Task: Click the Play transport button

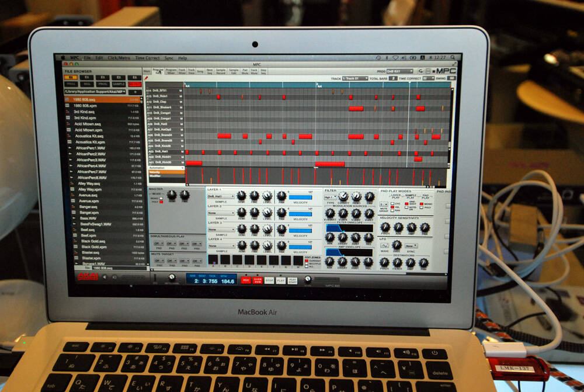Action: [x=281, y=280]
